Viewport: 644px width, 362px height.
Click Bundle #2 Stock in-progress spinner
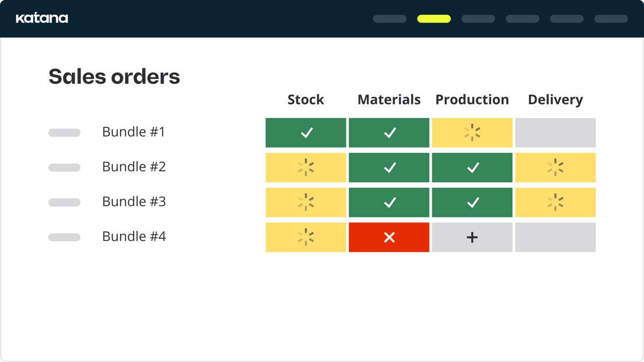306,168
